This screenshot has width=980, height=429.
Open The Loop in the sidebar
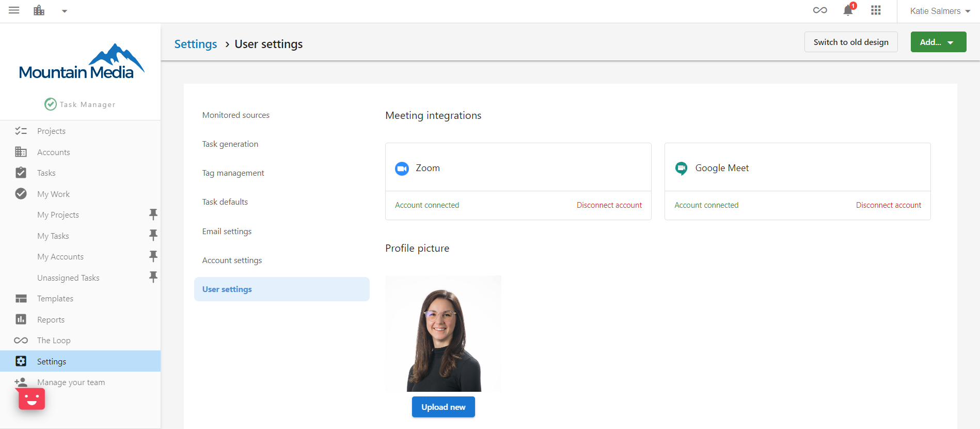[54, 341]
